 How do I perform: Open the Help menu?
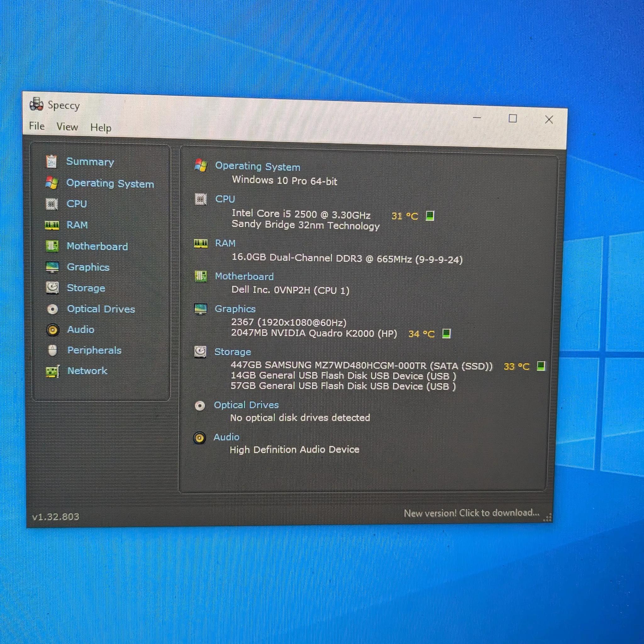101,128
